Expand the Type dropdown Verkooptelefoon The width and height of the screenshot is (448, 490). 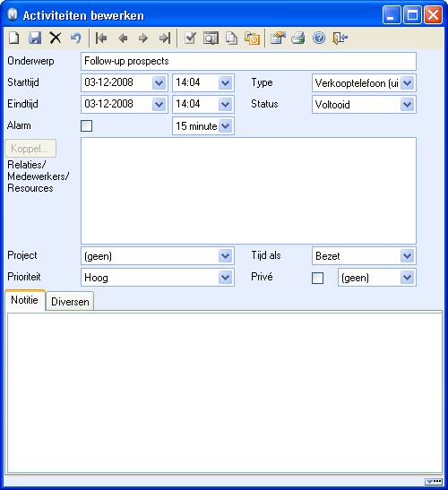pos(407,82)
